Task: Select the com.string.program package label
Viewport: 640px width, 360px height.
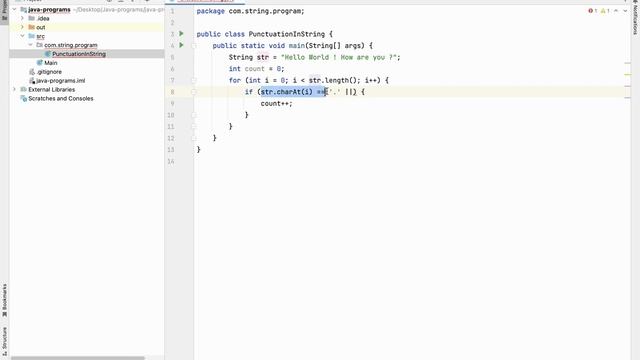Action: point(71,45)
